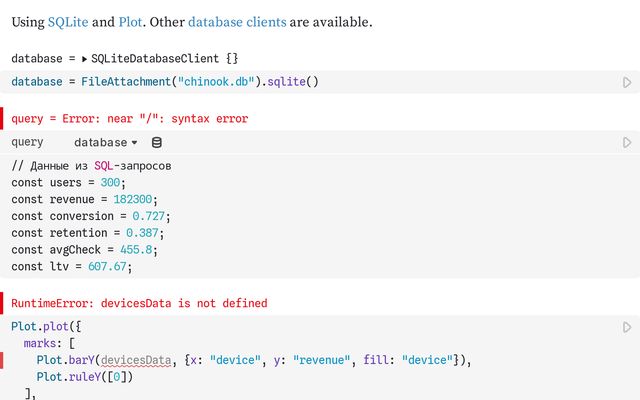Screen dimensions: 640x400
Task: Click the database cylinder icon
Action: pos(157,143)
